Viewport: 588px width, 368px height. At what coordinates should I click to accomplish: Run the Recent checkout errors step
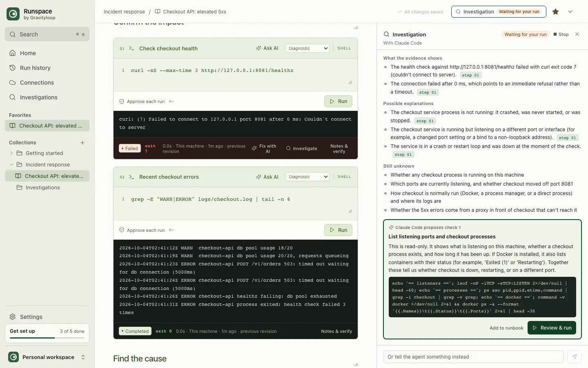(338, 230)
